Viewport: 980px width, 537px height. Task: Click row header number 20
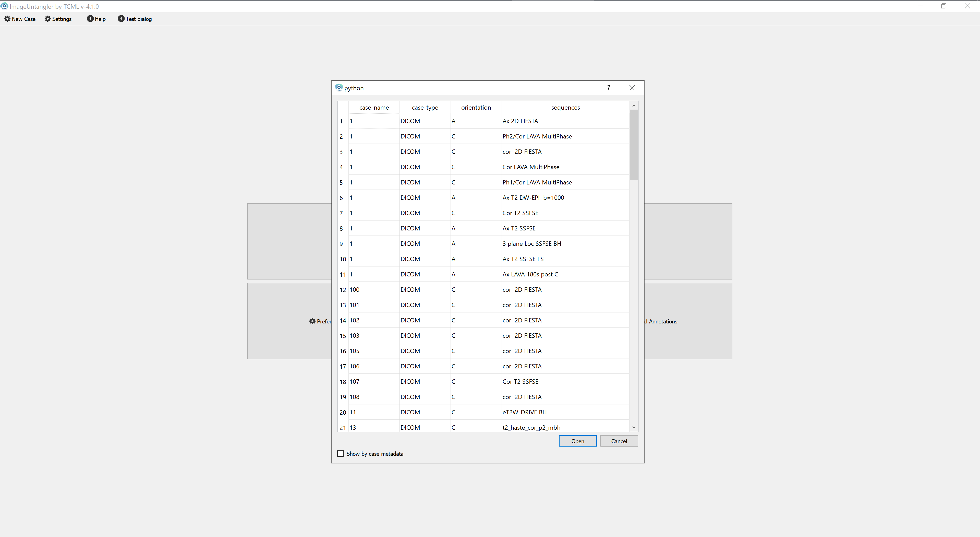point(343,412)
